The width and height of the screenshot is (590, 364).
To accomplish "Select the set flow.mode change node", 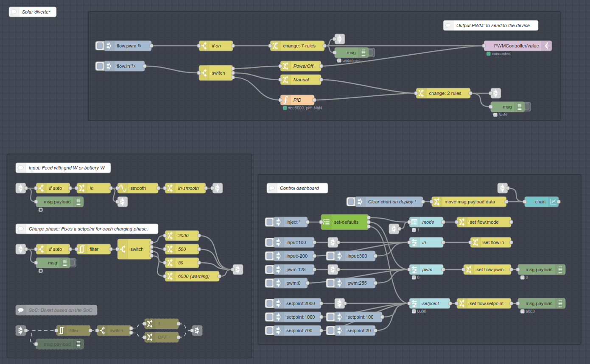I will click(484, 222).
